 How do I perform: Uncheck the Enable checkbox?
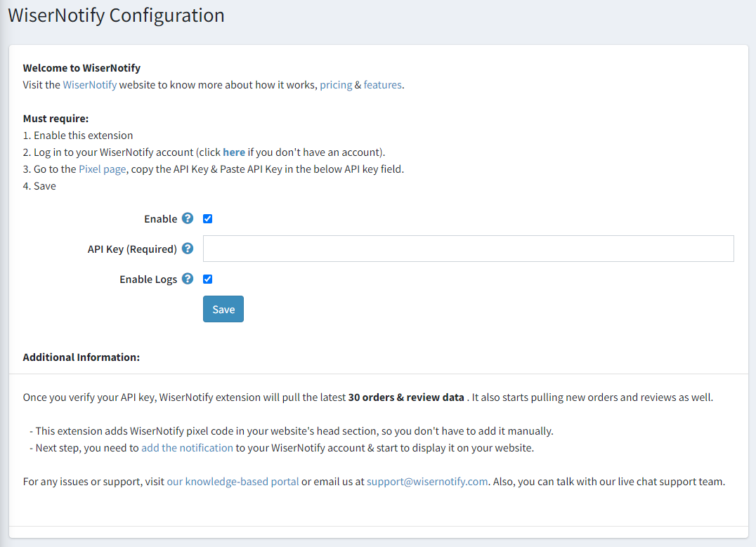(x=208, y=219)
